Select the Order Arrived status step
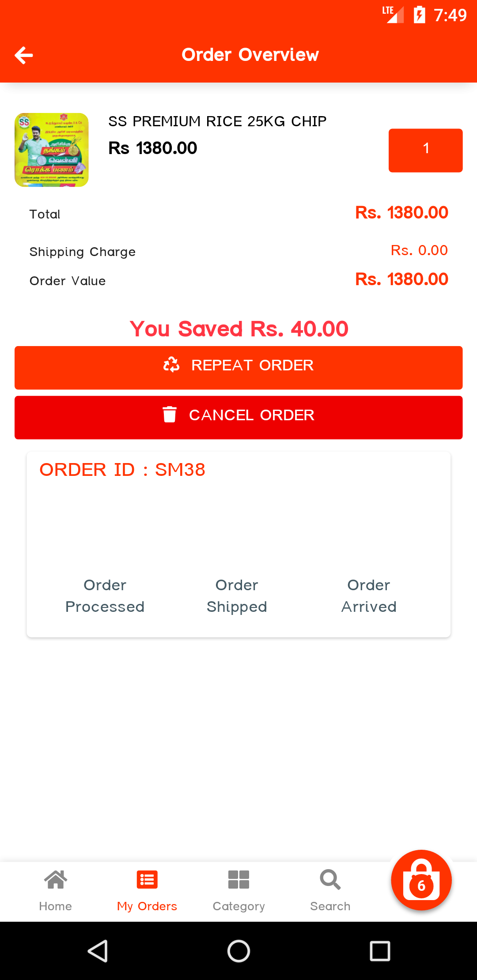Screen dimensions: 477x980 click(369, 596)
